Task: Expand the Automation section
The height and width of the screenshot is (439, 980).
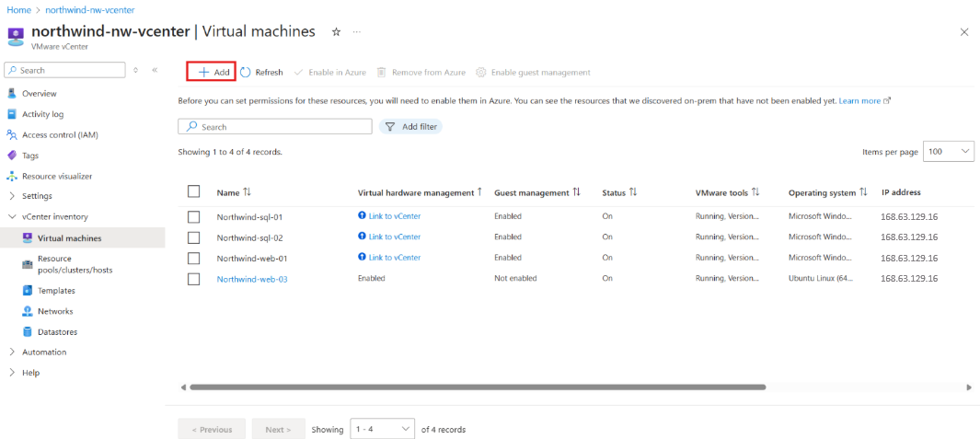Action: point(44,352)
